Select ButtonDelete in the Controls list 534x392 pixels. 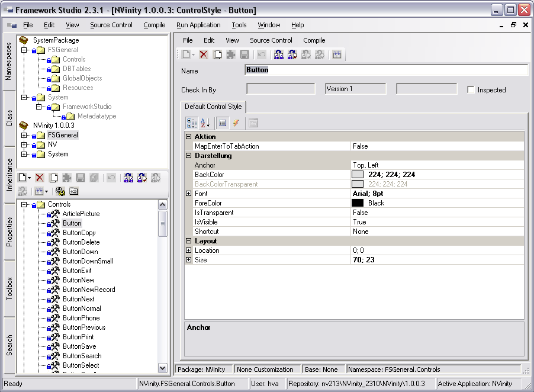pyautogui.click(x=81, y=242)
